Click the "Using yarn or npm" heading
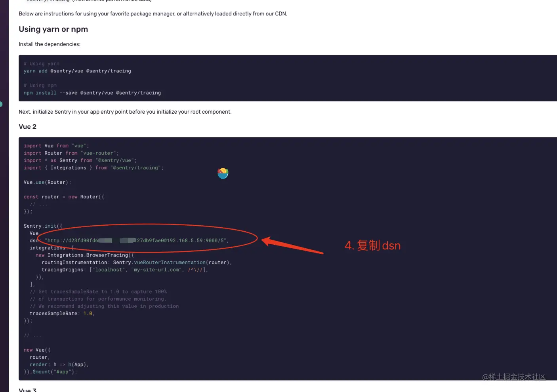The height and width of the screenshot is (392, 557). (x=53, y=29)
